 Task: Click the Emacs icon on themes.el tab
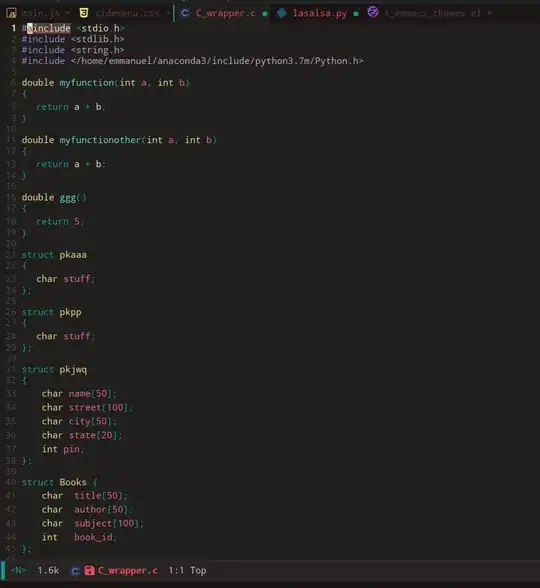pyautogui.click(x=373, y=12)
